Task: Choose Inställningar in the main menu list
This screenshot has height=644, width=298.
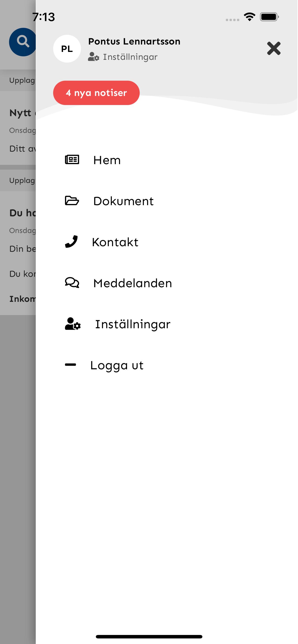Action: point(133,324)
